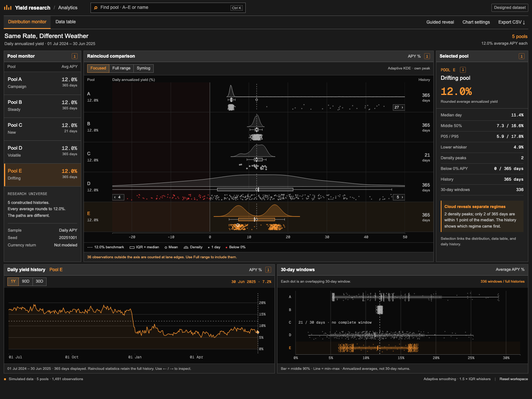Select Pool C New row

pyautogui.click(x=42, y=129)
